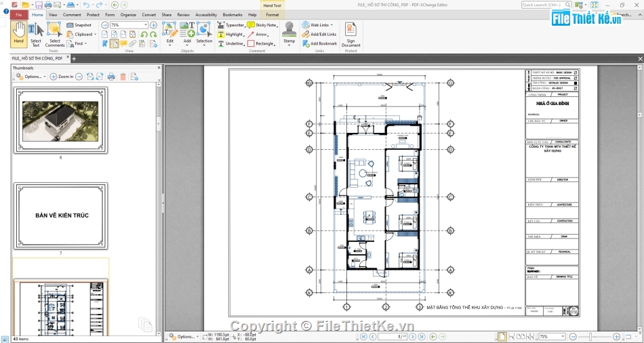Toggle the Underline text tool
644x343 pixels.
(230, 43)
